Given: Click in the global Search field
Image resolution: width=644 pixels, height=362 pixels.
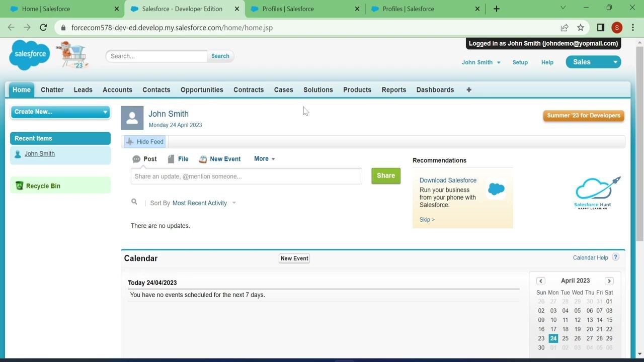Looking at the screenshot, I should (x=156, y=56).
